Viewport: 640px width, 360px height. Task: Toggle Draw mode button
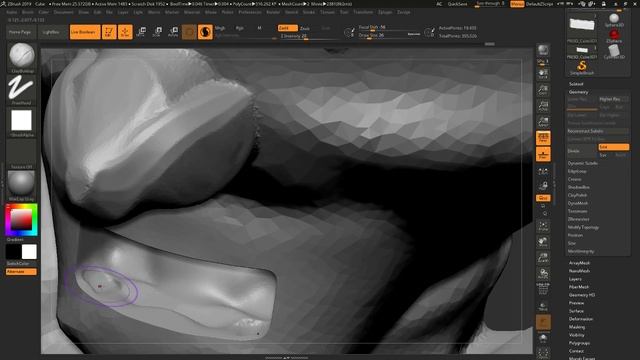click(x=125, y=32)
